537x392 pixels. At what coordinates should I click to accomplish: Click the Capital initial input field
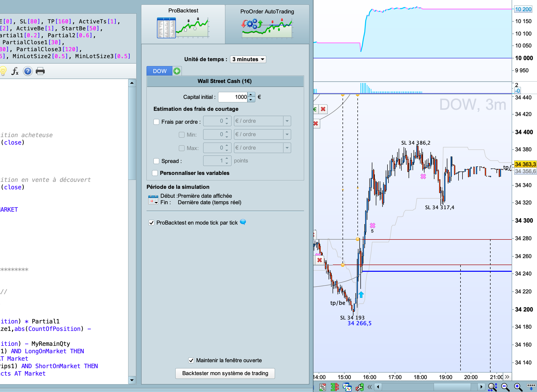[x=233, y=97]
